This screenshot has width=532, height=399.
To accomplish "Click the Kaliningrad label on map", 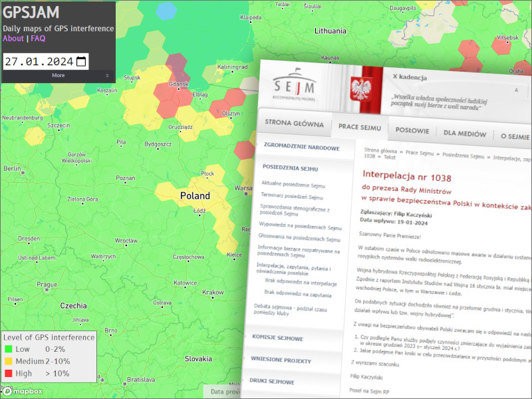I will coord(232,67).
